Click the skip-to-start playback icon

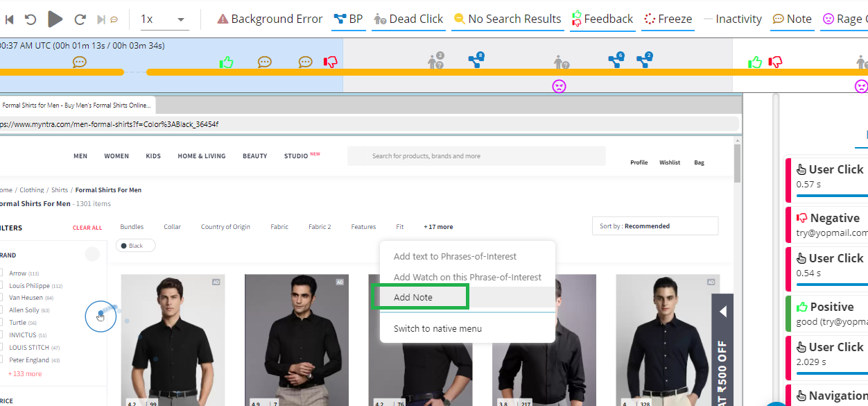pyautogui.click(x=9, y=19)
